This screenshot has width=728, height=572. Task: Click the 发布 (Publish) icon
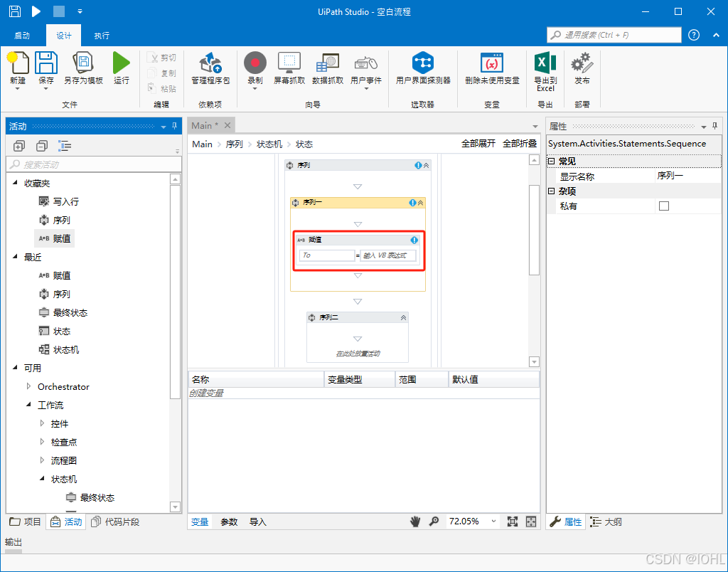582,63
